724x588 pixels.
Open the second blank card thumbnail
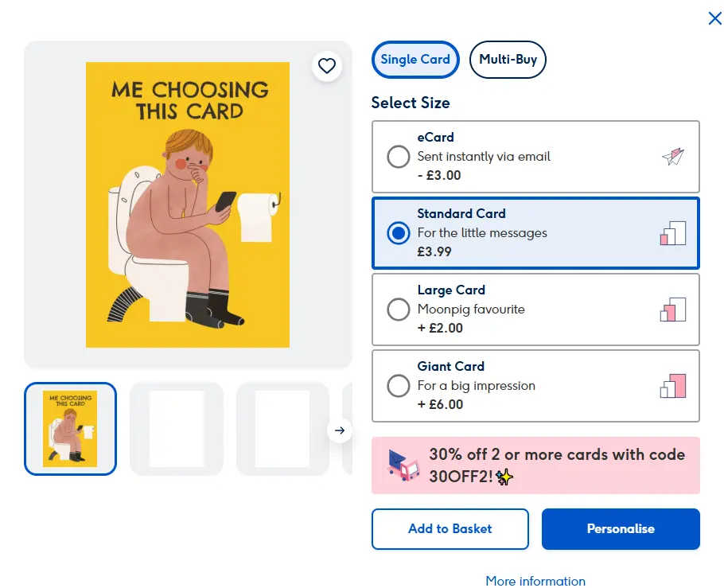[176, 428]
